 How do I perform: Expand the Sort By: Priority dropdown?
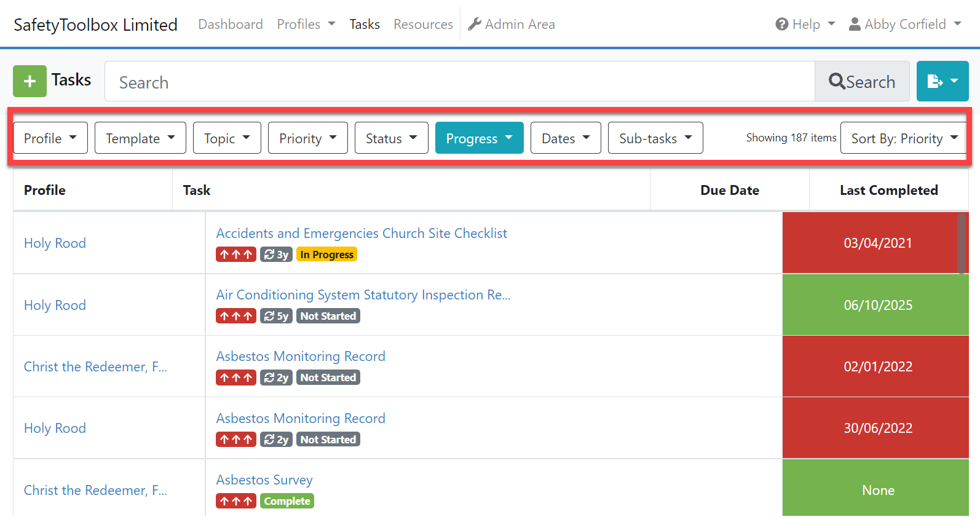tap(903, 138)
